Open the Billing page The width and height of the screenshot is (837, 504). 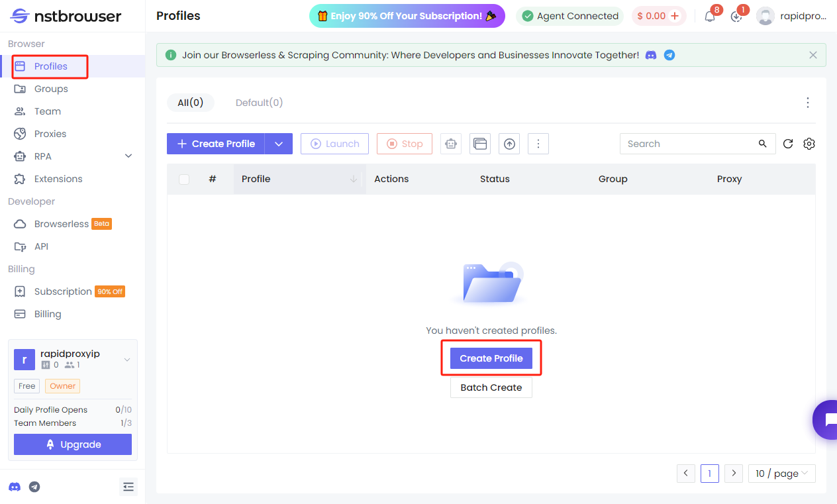[x=72, y=314]
